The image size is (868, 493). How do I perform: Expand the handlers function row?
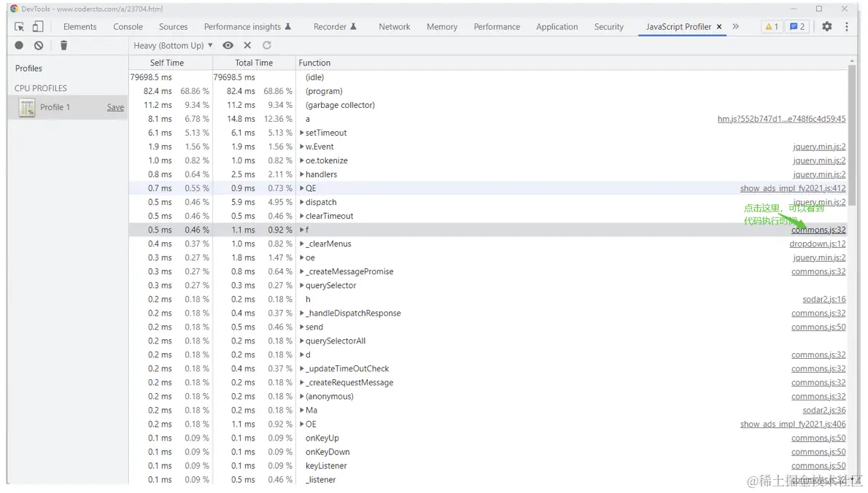302,174
